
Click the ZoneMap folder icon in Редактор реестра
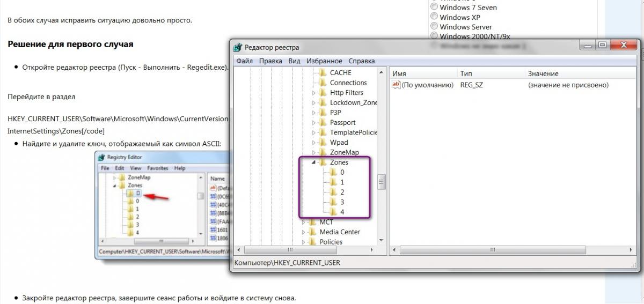pyautogui.click(x=323, y=152)
